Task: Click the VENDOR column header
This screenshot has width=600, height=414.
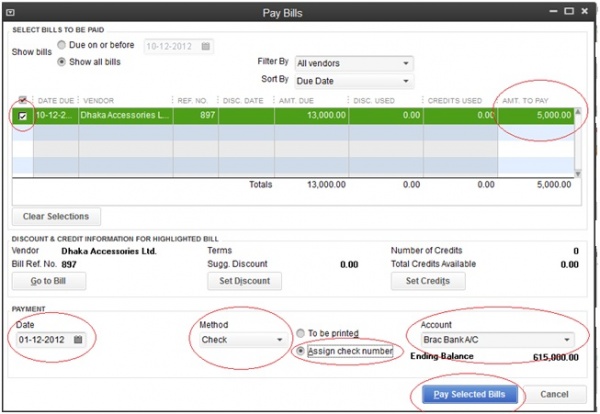Action: 126,101
